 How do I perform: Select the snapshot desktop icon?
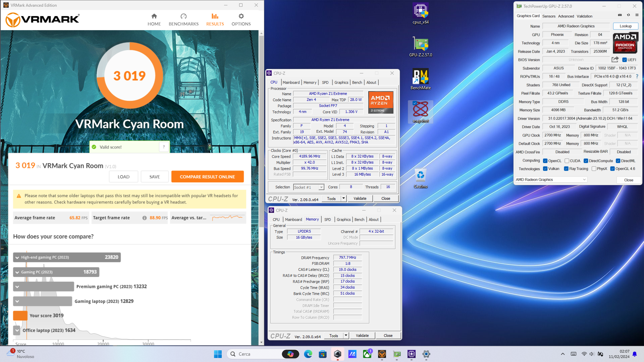coord(421,112)
